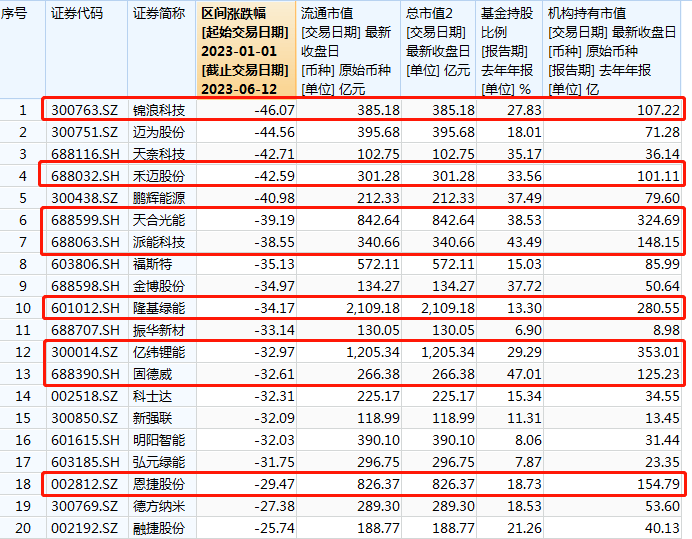Click the 机构持有市值 column header
Screen dimensions: 692x539
click(x=612, y=50)
